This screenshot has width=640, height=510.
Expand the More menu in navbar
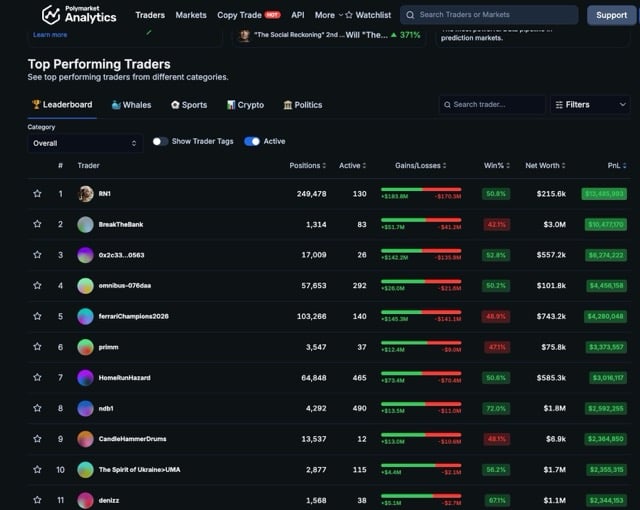329,15
